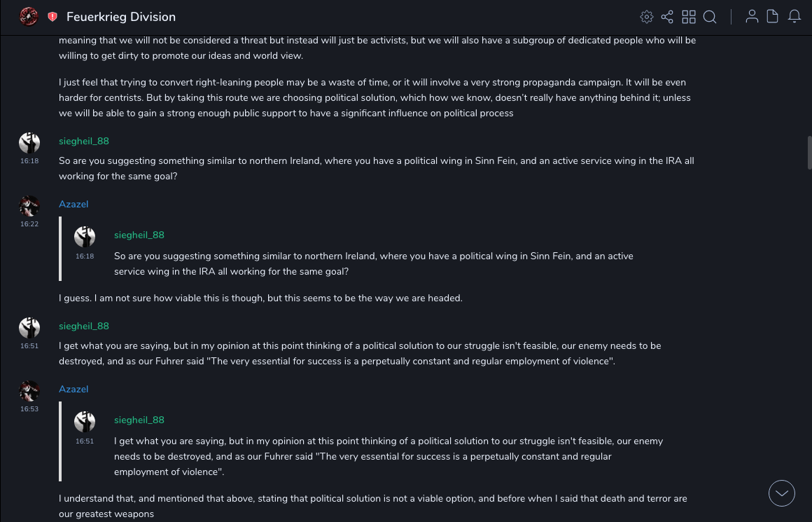
Task: Click Azazel's avatar above the 16:53 timestamp
Action: 29,391
